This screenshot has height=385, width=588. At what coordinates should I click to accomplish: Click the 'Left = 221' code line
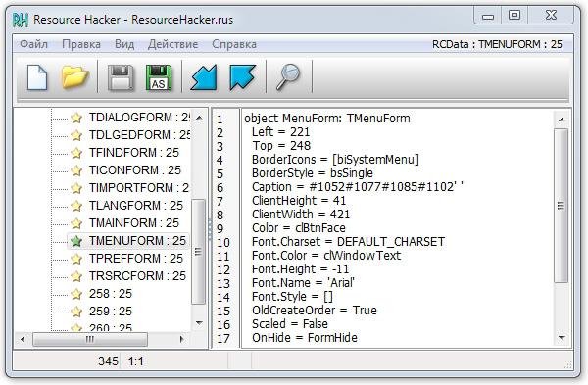(280, 132)
